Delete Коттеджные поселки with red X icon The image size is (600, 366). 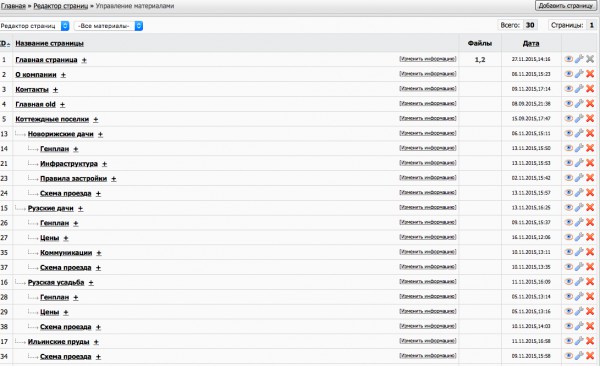[x=590, y=118]
